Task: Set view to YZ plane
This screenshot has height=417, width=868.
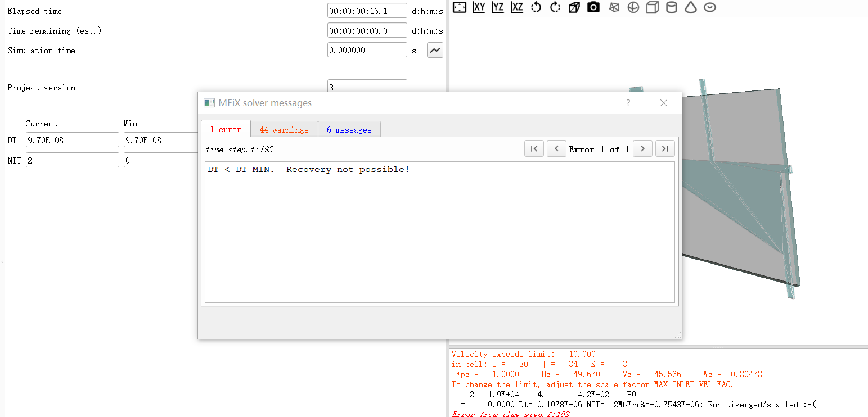Action: (x=498, y=7)
